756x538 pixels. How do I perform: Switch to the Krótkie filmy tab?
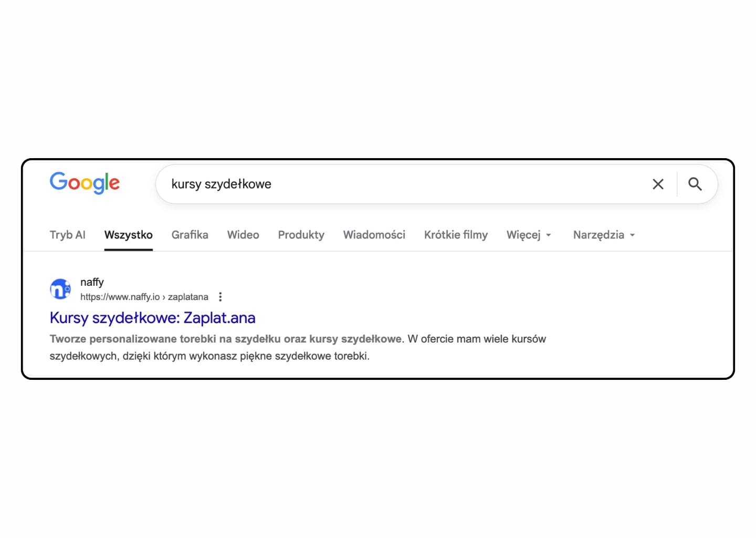click(456, 235)
